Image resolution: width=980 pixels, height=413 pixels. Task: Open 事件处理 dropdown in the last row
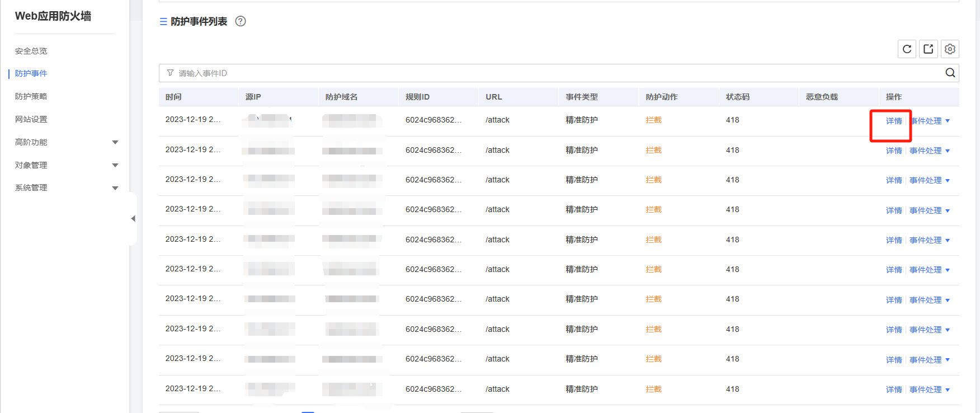929,389
